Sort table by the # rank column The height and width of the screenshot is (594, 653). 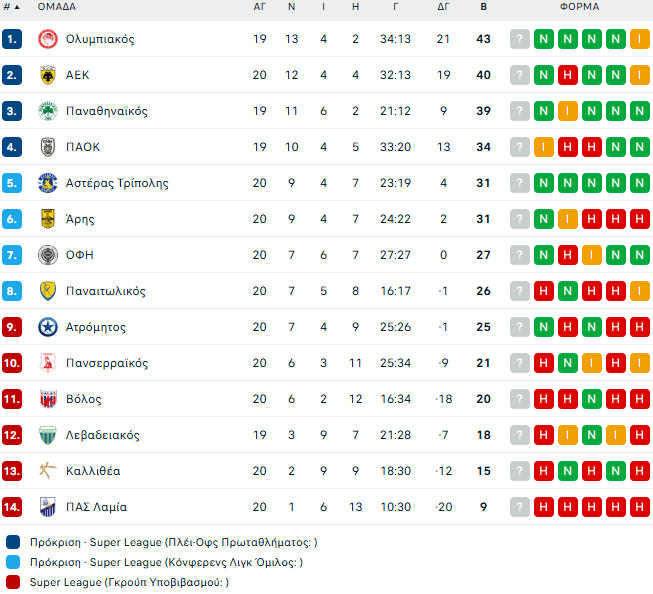[11, 7]
